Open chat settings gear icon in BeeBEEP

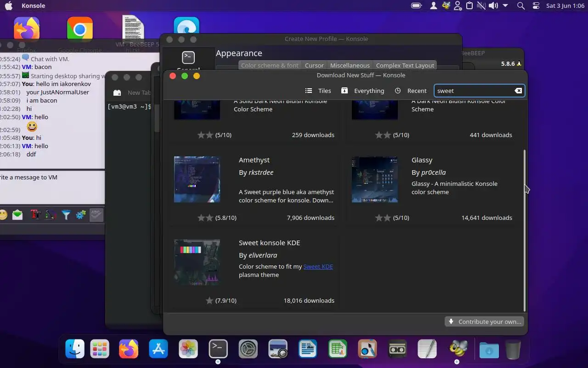[x=81, y=215]
